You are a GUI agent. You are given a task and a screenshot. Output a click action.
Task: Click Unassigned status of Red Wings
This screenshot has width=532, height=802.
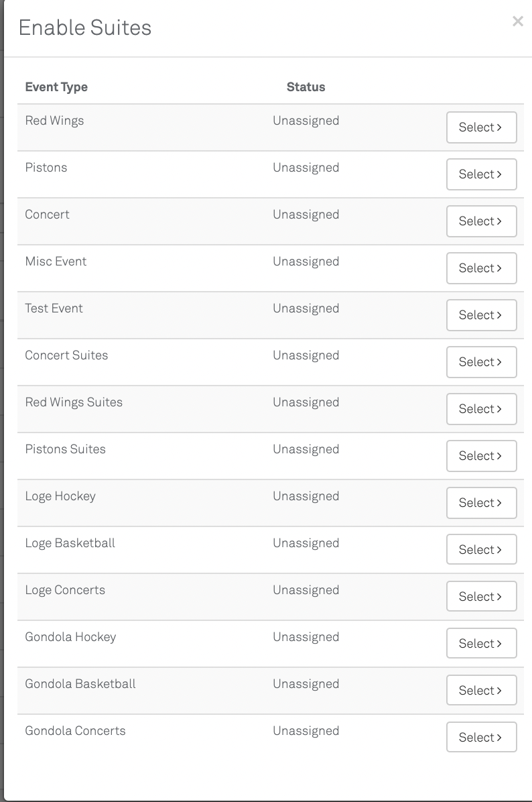306,121
